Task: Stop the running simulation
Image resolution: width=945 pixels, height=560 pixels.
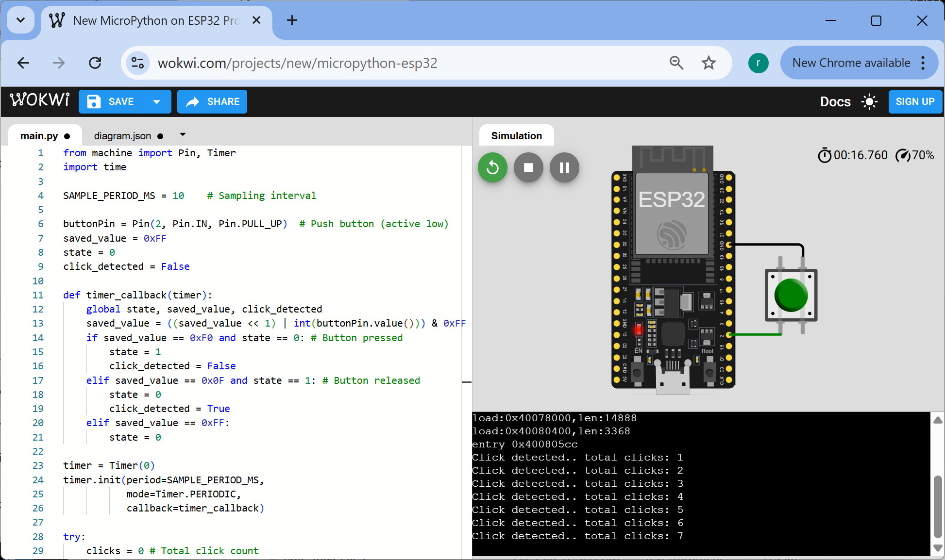Action: pos(528,167)
